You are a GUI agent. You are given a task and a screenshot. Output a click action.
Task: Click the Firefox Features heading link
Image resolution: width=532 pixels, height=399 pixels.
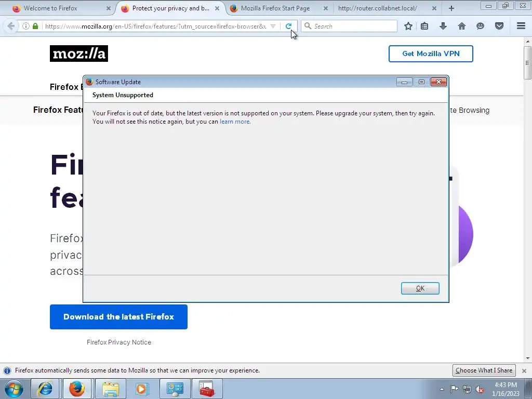(x=58, y=110)
